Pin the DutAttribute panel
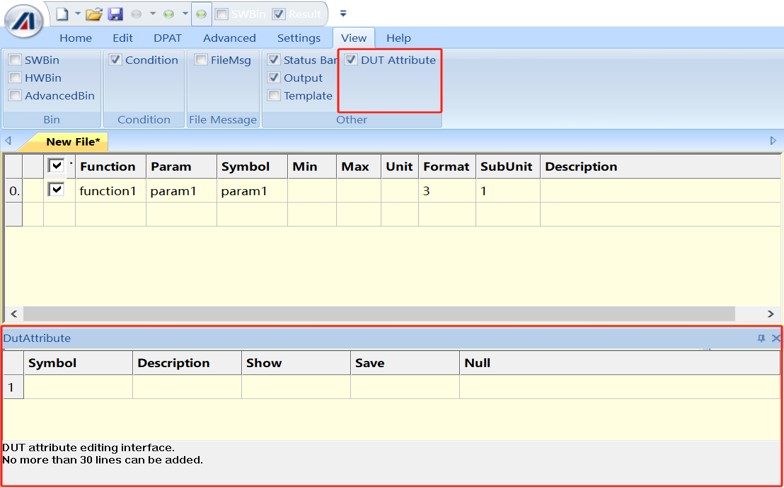784x488 pixels. (761, 339)
